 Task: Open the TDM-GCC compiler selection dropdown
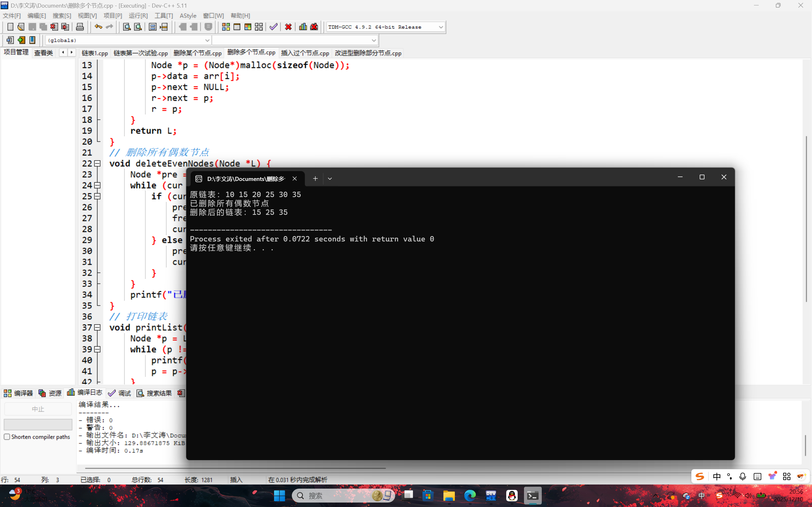pos(441,27)
